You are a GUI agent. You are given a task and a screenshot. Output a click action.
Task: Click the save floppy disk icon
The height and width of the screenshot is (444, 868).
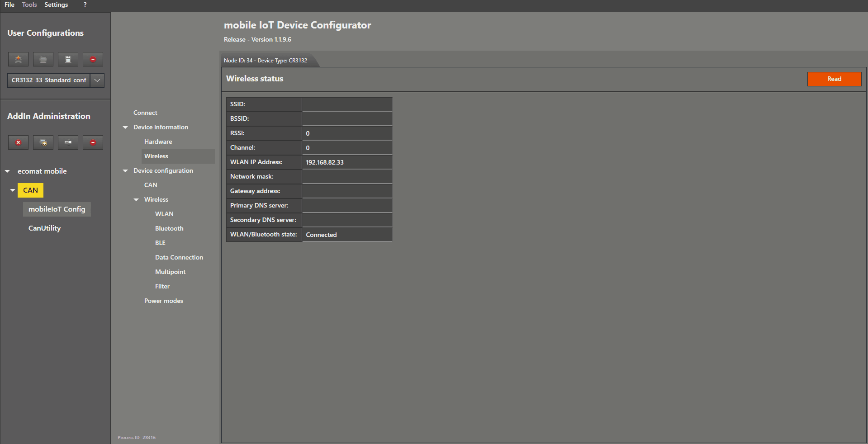pos(68,59)
